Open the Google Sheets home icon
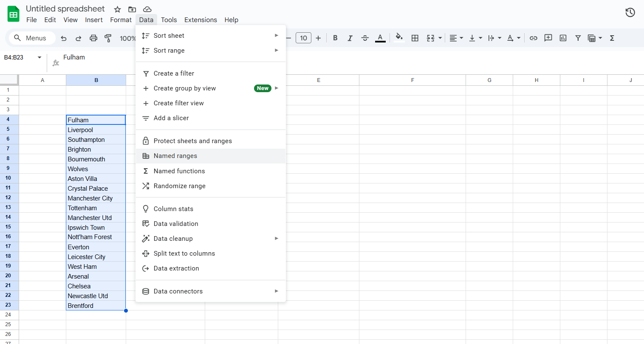Screen dimensions: 644x344 14,14
